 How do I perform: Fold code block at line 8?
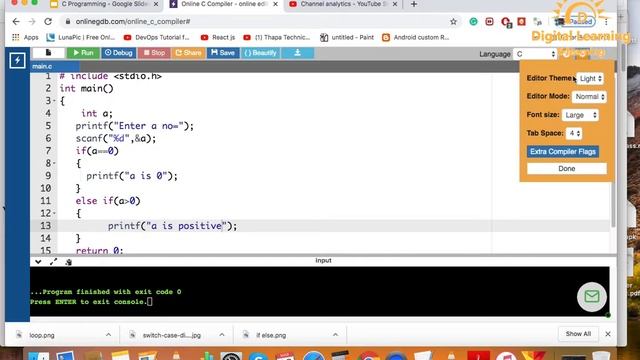click(54, 163)
